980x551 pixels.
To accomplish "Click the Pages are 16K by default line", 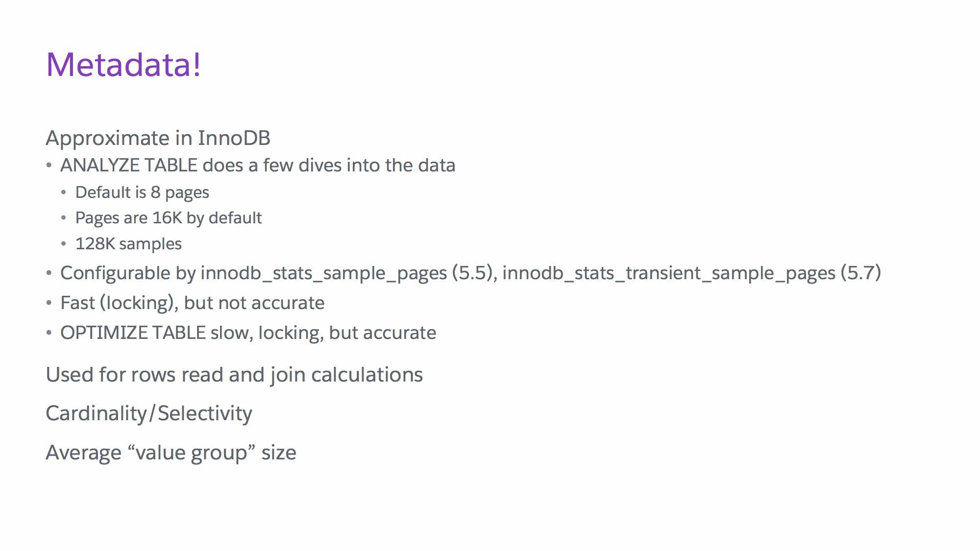I will [x=169, y=218].
